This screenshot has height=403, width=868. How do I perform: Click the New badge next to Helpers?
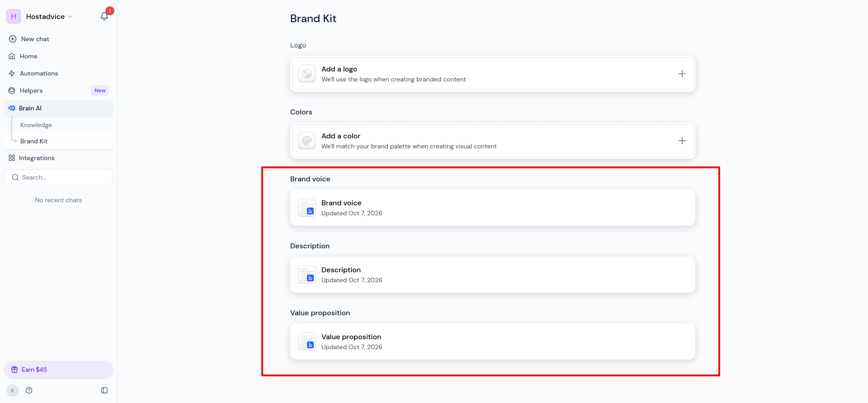click(x=100, y=90)
